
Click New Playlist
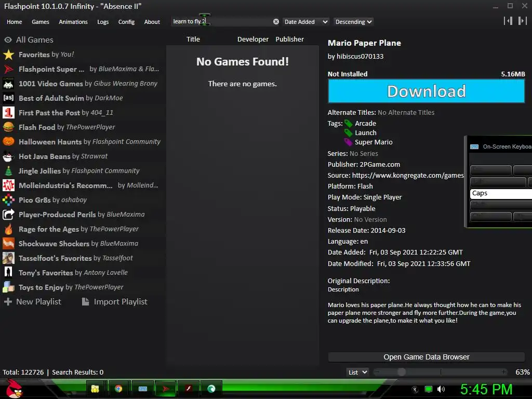coord(33,302)
